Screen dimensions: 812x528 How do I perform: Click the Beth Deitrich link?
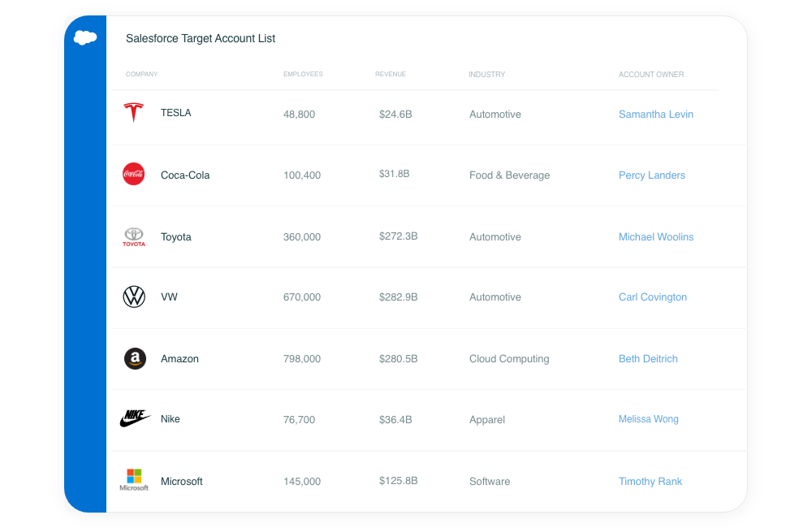[x=648, y=358]
